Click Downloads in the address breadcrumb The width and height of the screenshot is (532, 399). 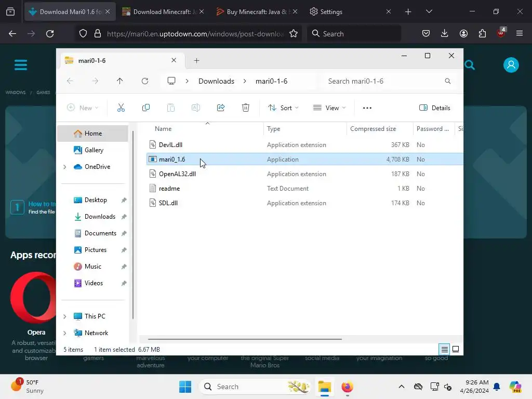pos(216,81)
